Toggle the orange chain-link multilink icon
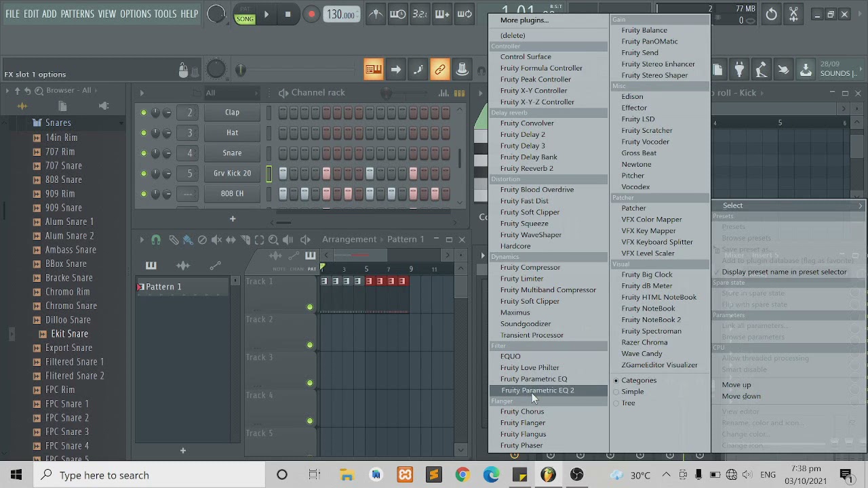Image resolution: width=868 pixels, height=488 pixels. coord(440,69)
